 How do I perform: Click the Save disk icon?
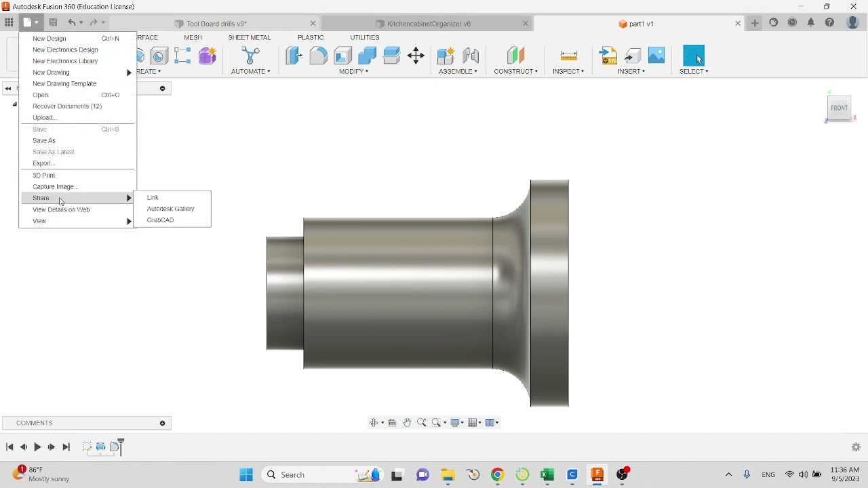tap(54, 22)
